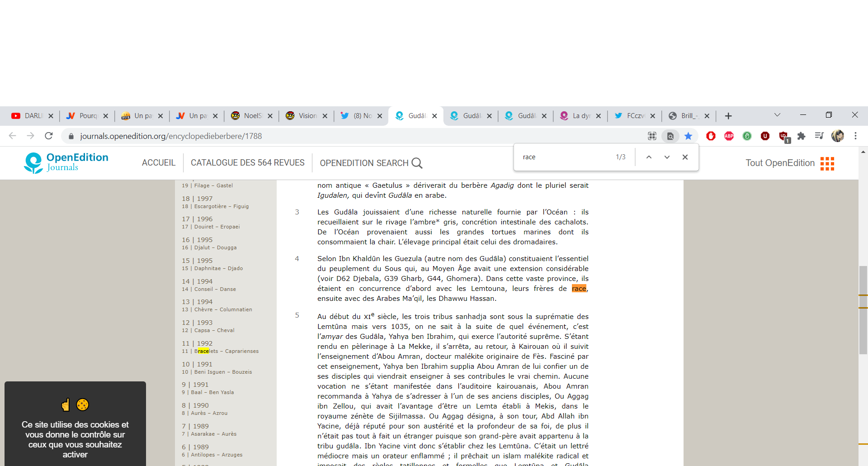Click the find text field containing race
This screenshot has height=466, width=868.
(x=565, y=157)
